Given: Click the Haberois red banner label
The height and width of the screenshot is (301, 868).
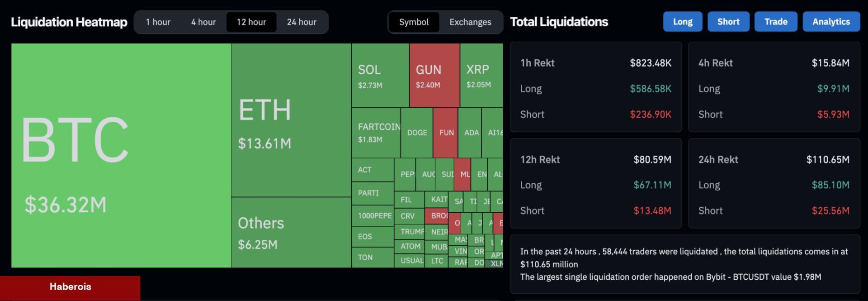Looking at the screenshot, I should tap(70, 287).
